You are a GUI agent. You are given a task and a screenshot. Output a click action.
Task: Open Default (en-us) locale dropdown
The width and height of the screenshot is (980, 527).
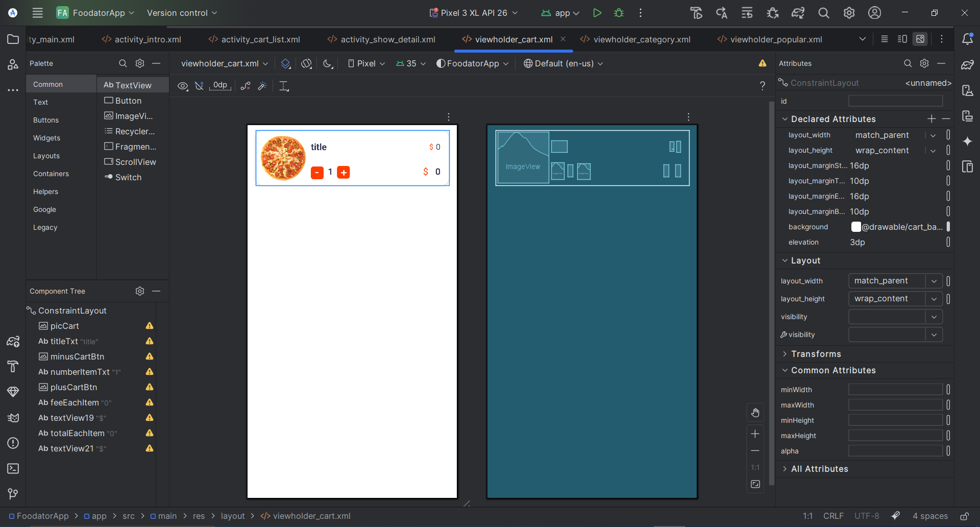point(563,63)
